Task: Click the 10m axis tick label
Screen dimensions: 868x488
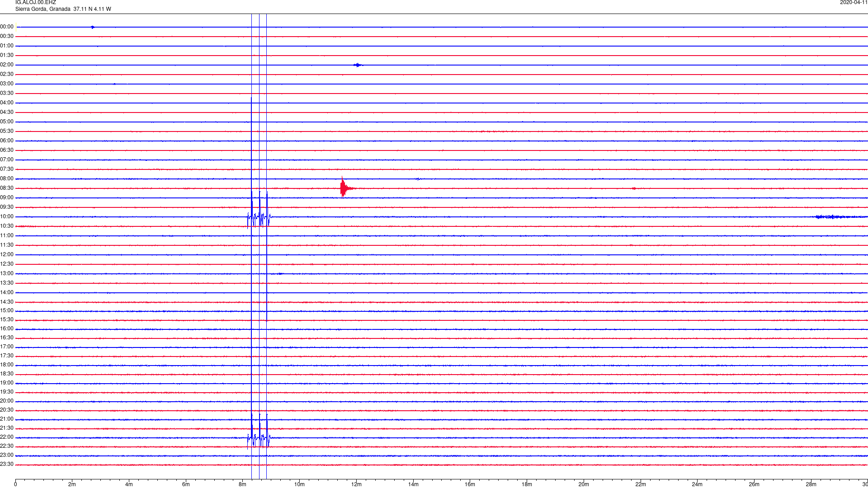Action: [x=299, y=484]
